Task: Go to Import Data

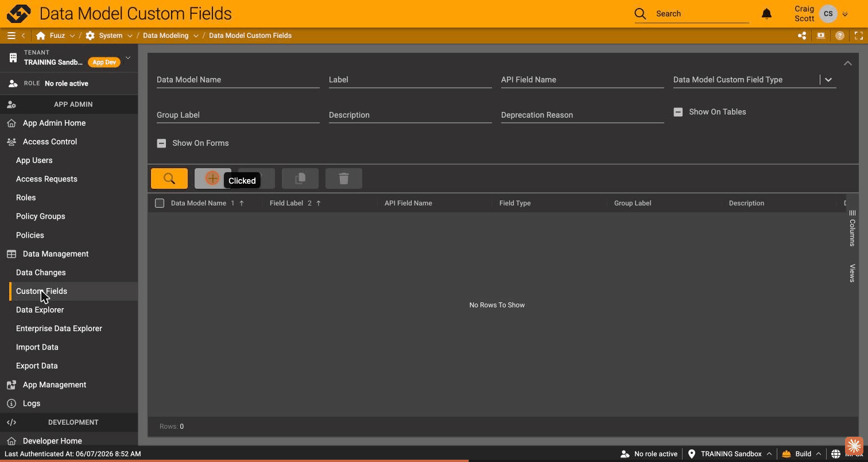Action: click(37, 347)
